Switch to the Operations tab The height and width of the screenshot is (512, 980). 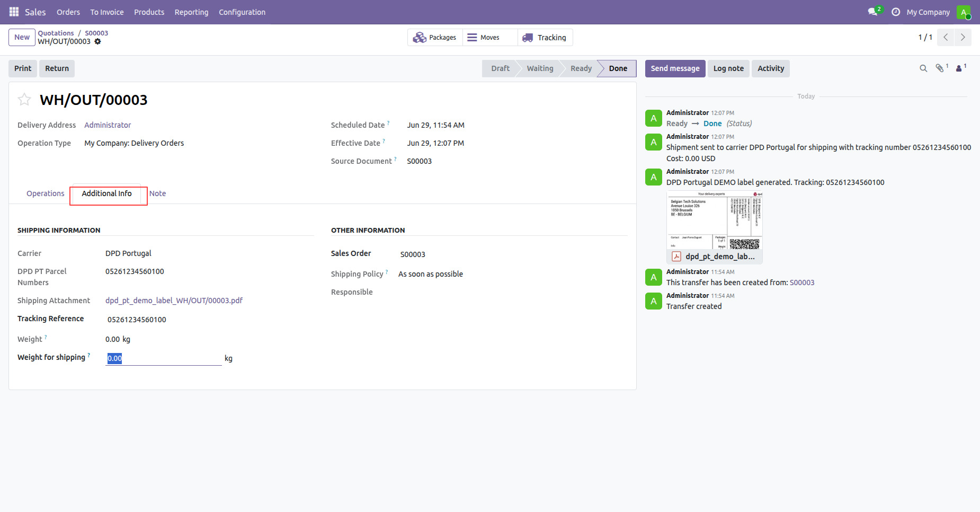coord(45,193)
